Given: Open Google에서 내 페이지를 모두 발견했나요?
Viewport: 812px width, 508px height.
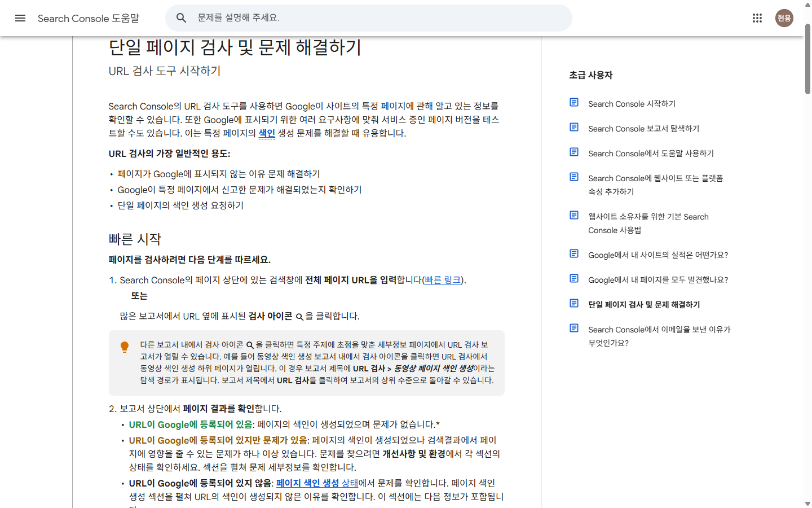Looking at the screenshot, I should pyautogui.click(x=658, y=280).
